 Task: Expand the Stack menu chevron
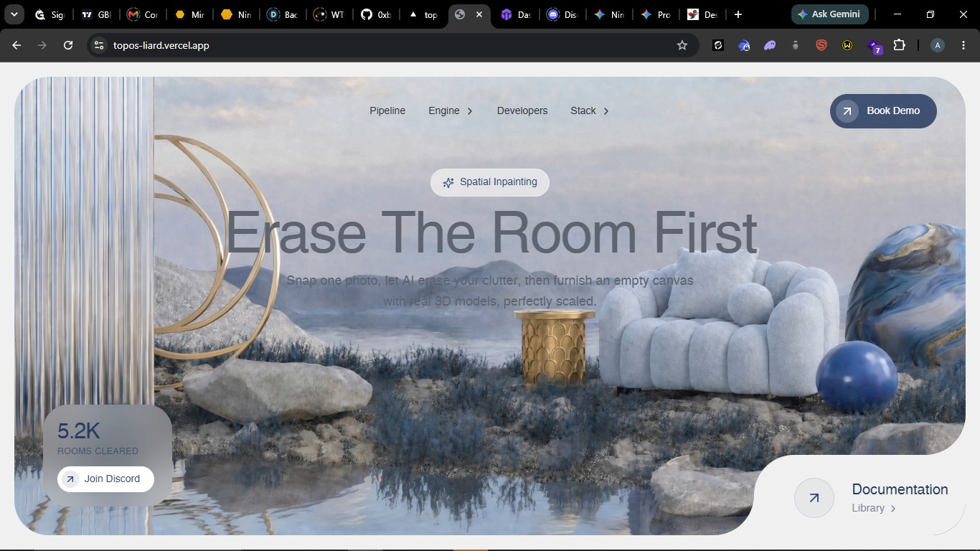pyautogui.click(x=606, y=111)
